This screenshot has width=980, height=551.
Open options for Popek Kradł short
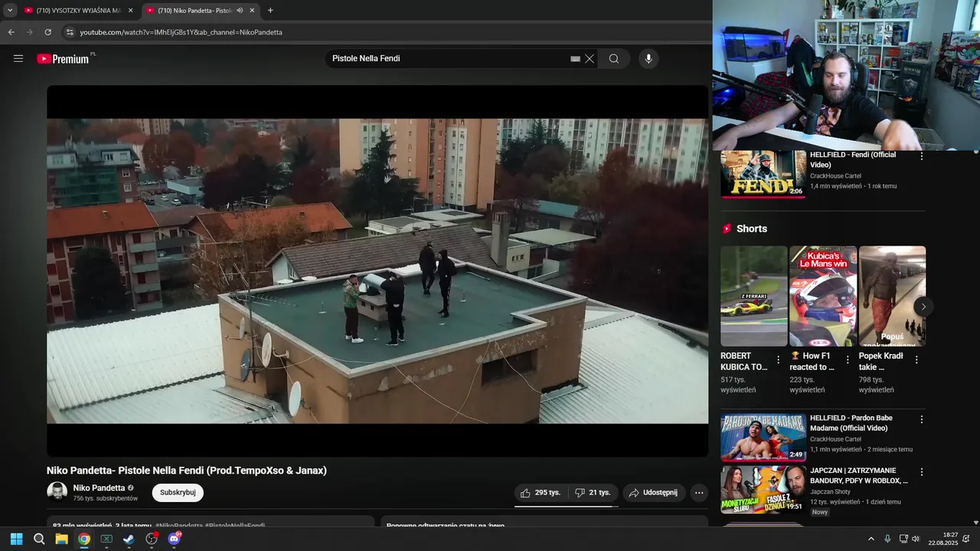[916, 360]
